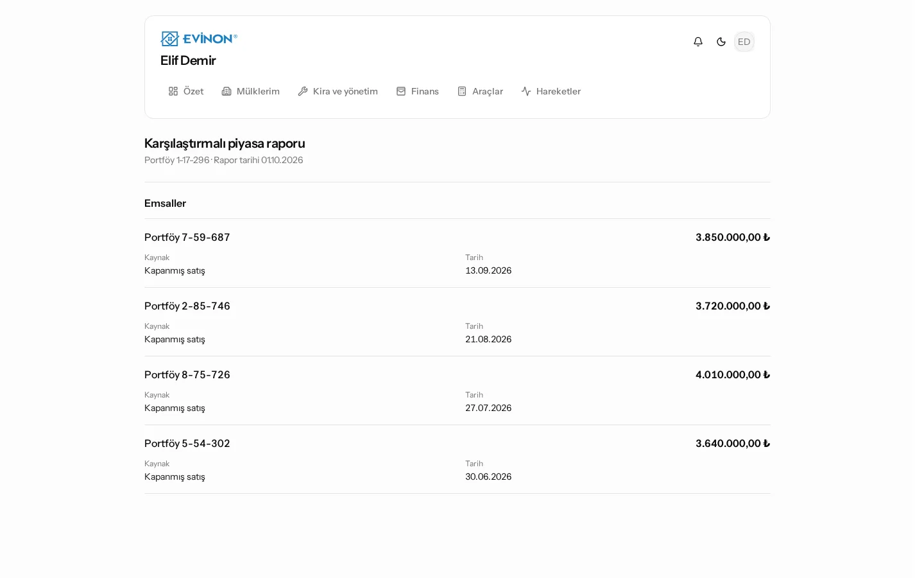Open notifications bell
This screenshot has width=924, height=578.
click(698, 42)
